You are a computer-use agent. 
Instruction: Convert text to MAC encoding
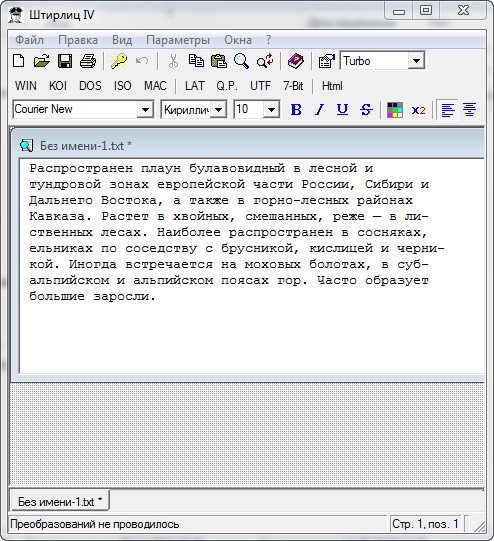point(155,86)
